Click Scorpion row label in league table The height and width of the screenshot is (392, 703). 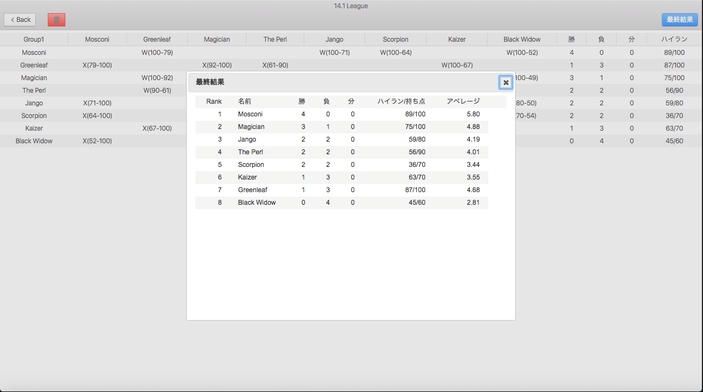34,115
